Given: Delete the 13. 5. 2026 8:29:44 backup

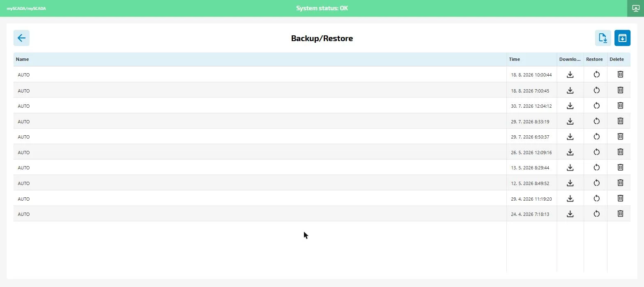Looking at the screenshot, I should click(620, 167).
